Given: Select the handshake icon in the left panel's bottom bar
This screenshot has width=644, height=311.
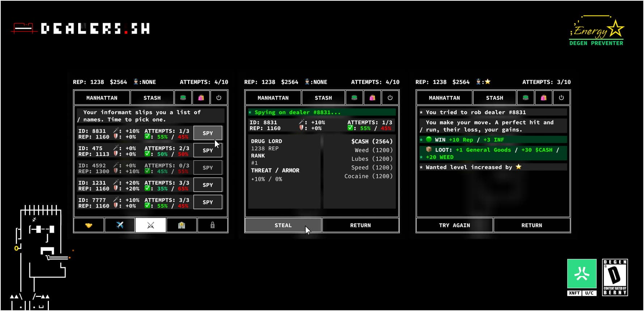Looking at the screenshot, I should pos(89,225).
